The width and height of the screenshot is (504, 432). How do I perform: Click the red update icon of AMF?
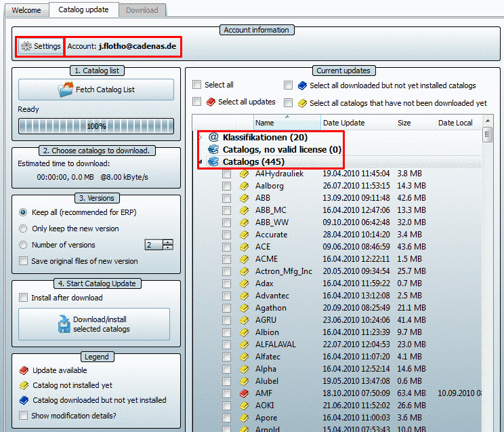point(245,393)
